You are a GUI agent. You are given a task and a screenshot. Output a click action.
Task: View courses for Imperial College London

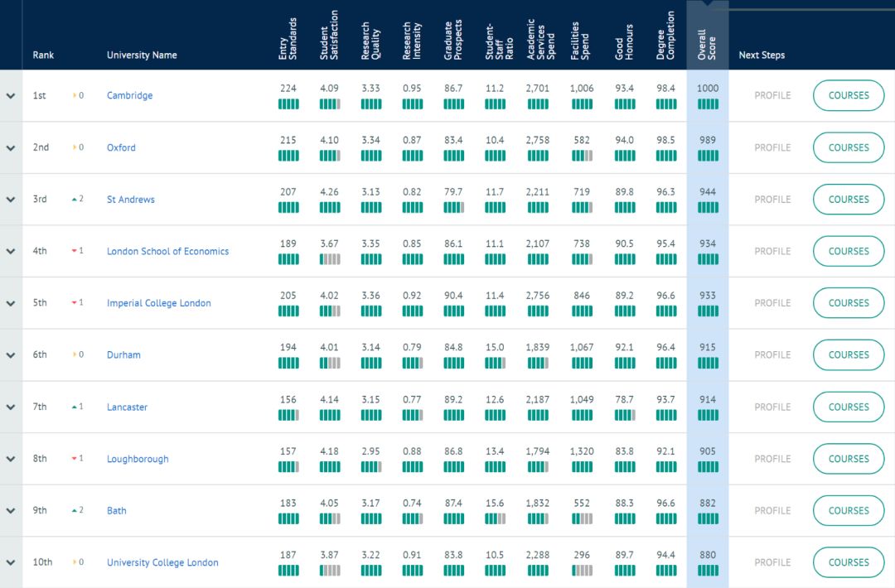(849, 303)
